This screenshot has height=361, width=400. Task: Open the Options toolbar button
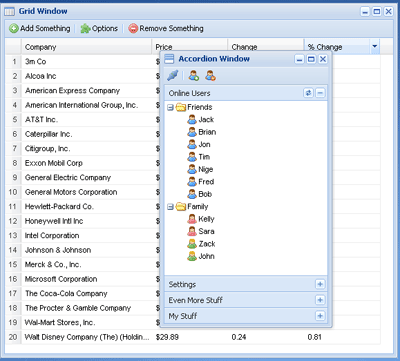click(99, 28)
